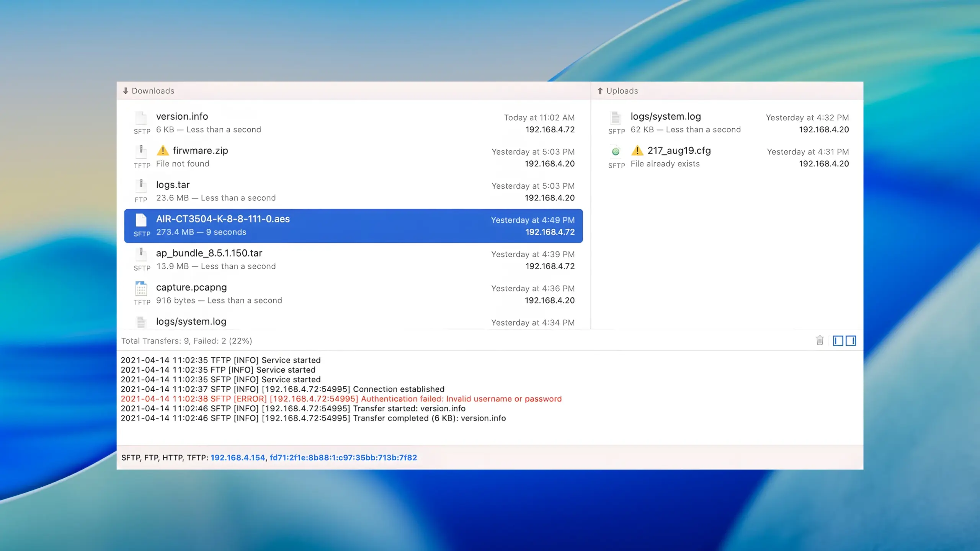Click the version.info file icon
The height and width of the screenshot is (551, 980).
tap(141, 117)
